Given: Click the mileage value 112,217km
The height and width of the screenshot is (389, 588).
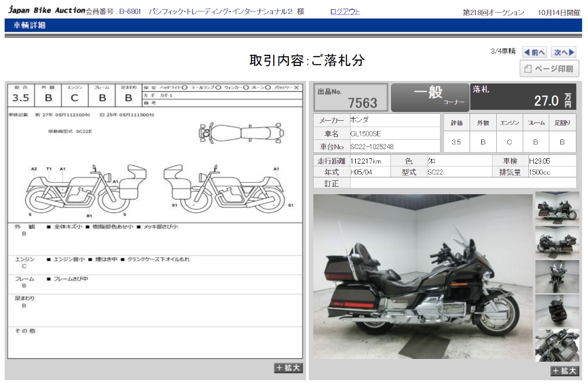Looking at the screenshot, I should 366,161.
